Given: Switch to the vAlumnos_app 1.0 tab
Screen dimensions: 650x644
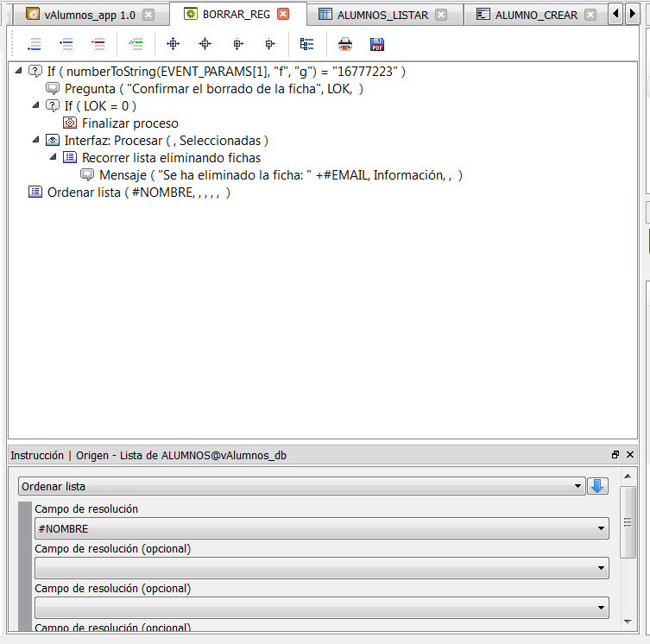Looking at the screenshot, I should pos(90,15).
